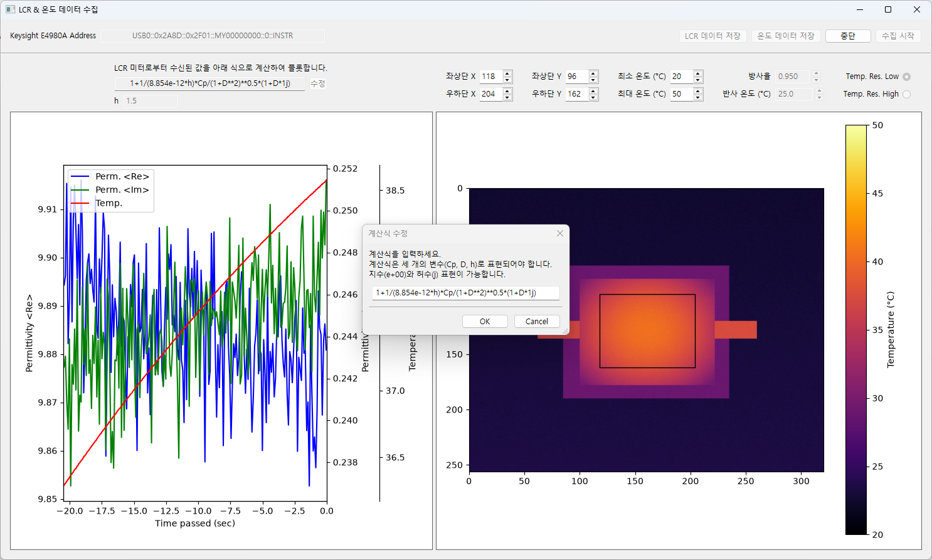Increase the 좌상단 Y value with up arrow

coord(593,73)
